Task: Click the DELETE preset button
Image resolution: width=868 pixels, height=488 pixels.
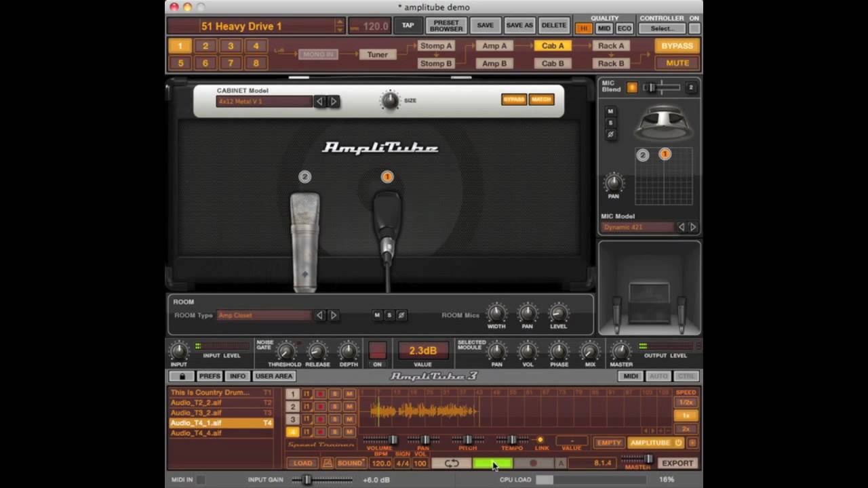Action: tap(553, 26)
